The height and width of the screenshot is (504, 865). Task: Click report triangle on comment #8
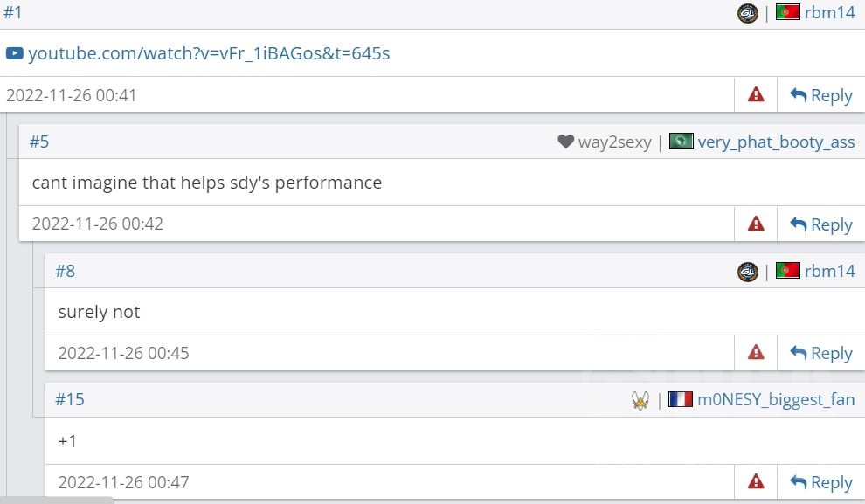click(x=756, y=353)
